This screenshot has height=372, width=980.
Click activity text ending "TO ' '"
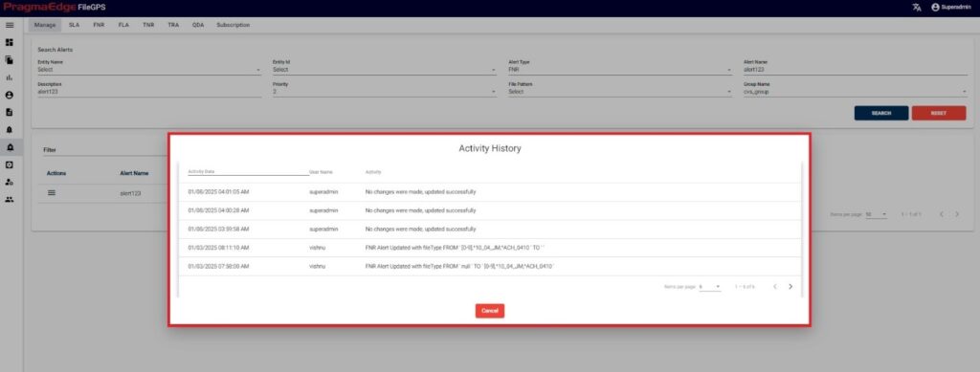click(x=455, y=248)
